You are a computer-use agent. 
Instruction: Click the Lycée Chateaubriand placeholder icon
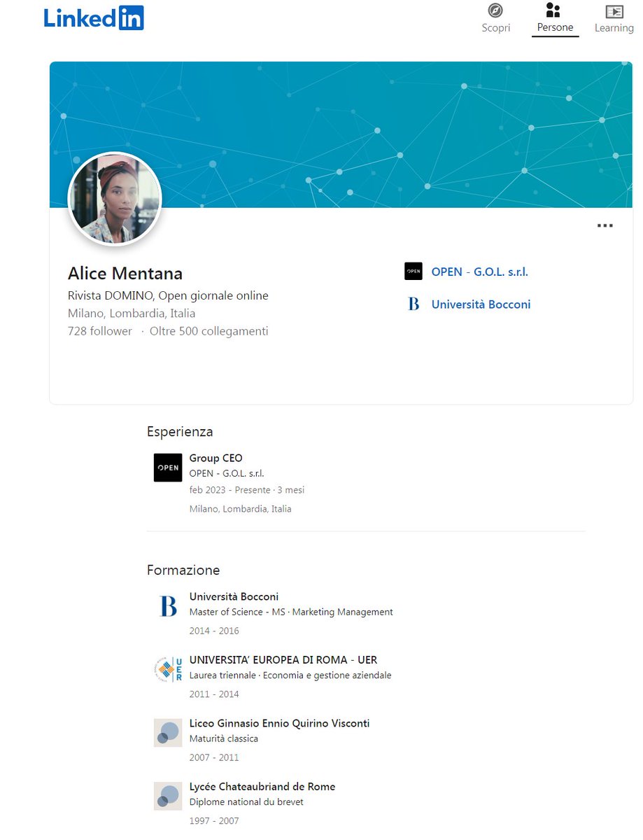(x=168, y=796)
